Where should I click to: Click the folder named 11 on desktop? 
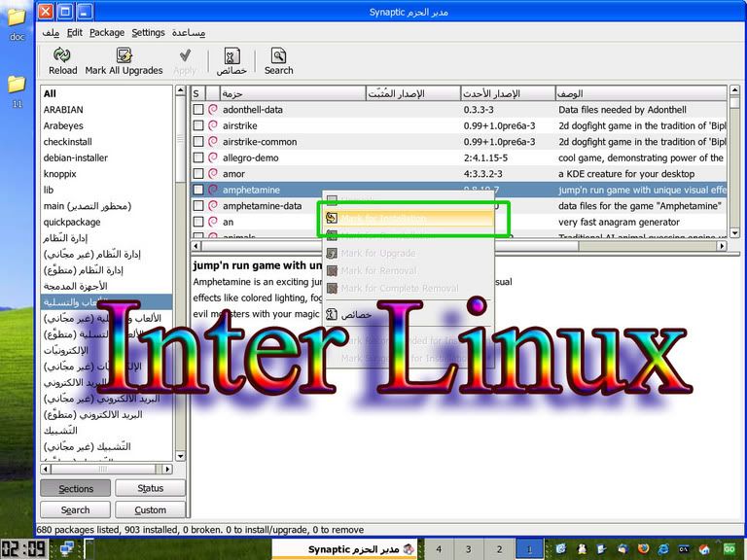tap(17, 90)
